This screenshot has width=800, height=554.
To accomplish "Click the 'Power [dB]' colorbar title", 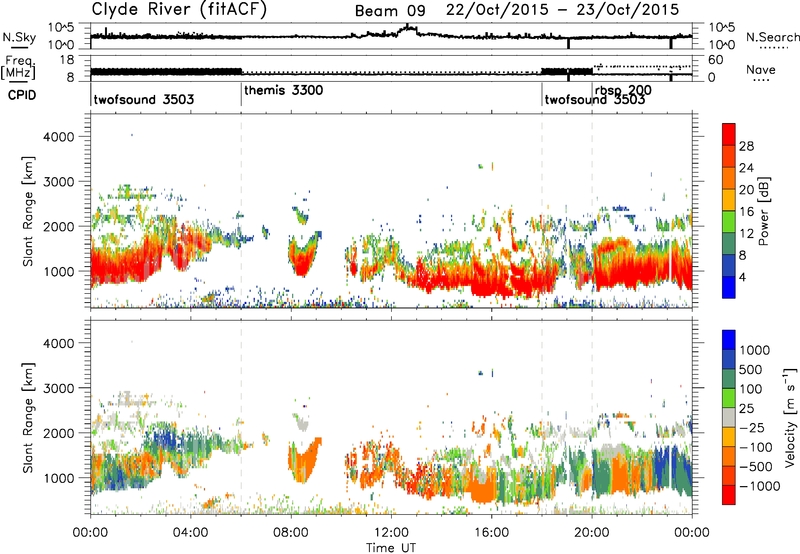I will tap(764, 211).
